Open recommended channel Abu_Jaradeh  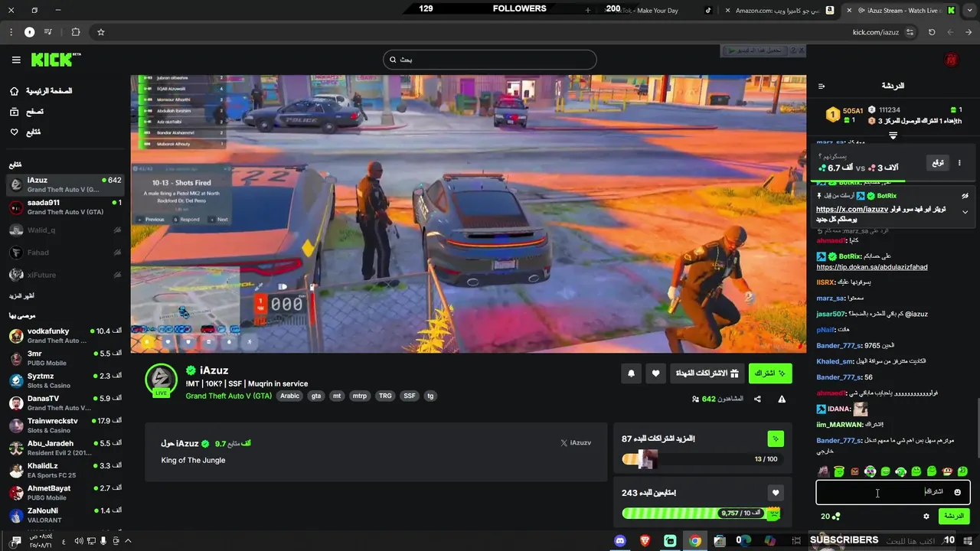click(65, 448)
